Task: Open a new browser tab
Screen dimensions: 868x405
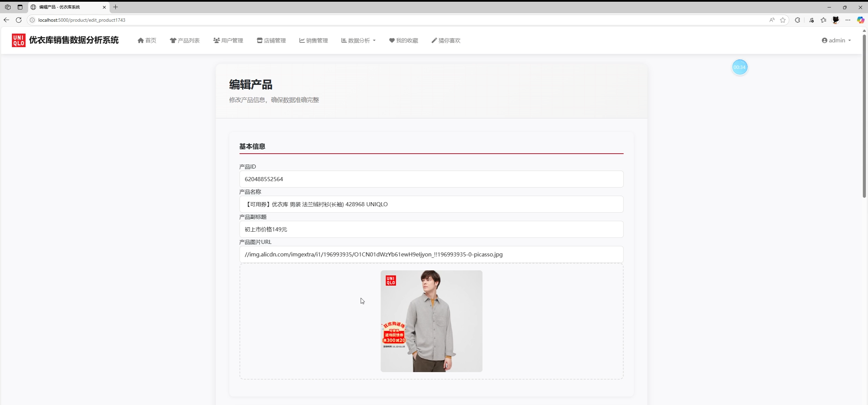Action: (x=116, y=7)
